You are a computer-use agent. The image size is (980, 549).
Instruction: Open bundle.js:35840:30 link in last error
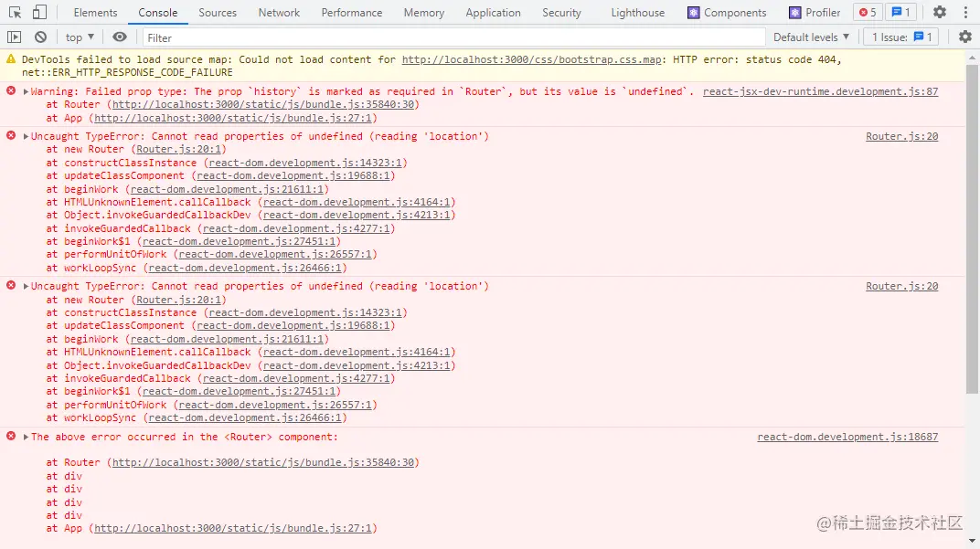point(263,462)
